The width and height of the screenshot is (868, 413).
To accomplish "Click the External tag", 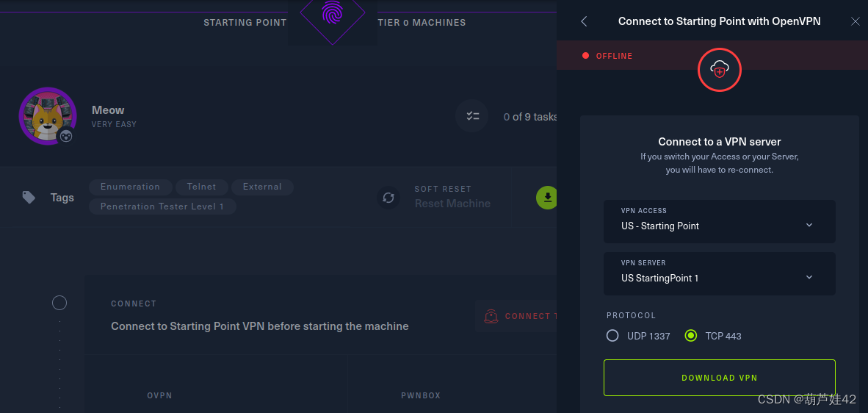I will pyautogui.click(x=262, y=187).
